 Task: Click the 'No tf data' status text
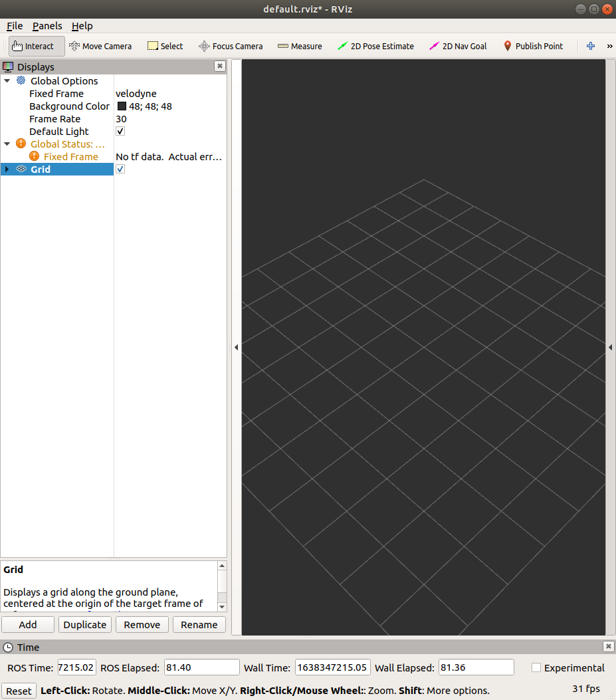169,157
